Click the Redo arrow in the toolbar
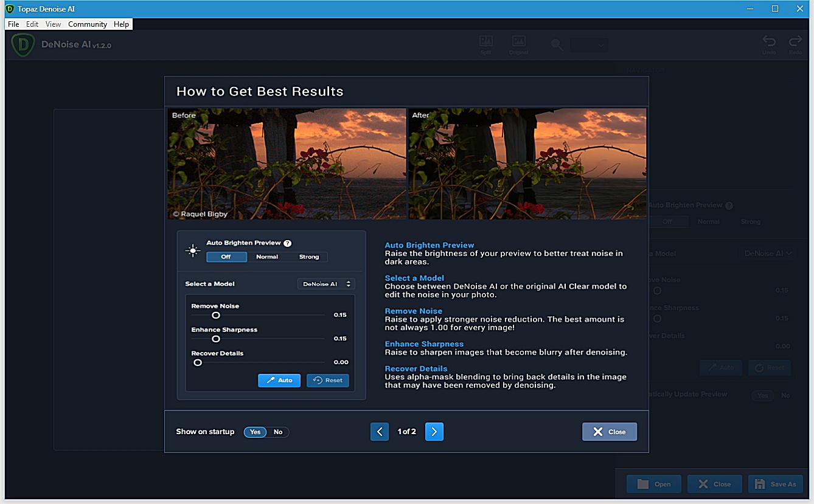The image size is (814, 504). [795, 45]
